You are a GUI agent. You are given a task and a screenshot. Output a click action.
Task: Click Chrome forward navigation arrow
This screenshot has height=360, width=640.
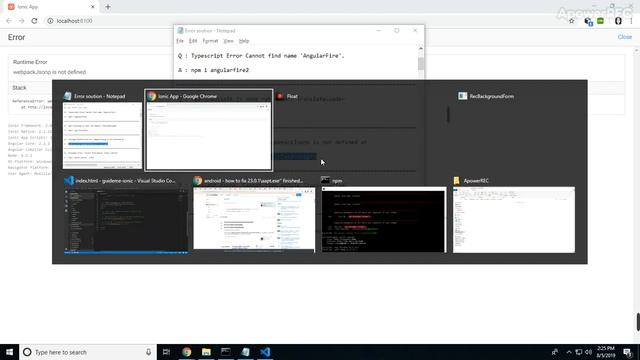tap(22, 21)
